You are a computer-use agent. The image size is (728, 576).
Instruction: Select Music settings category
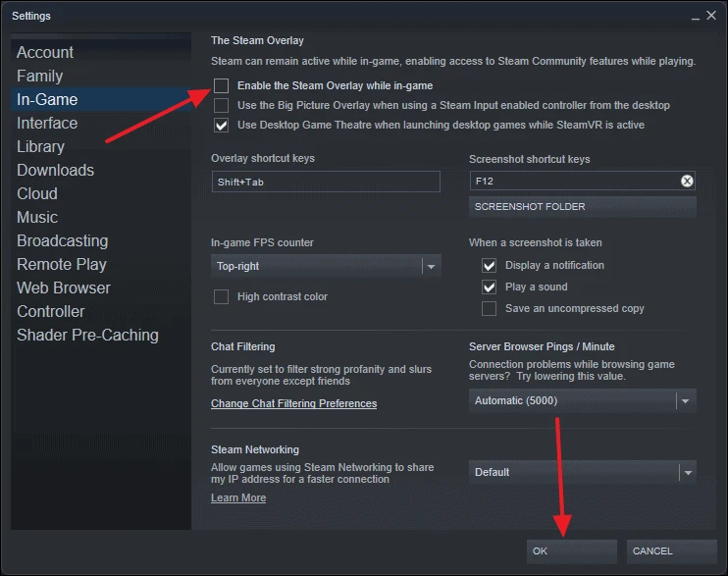(101, 218)
